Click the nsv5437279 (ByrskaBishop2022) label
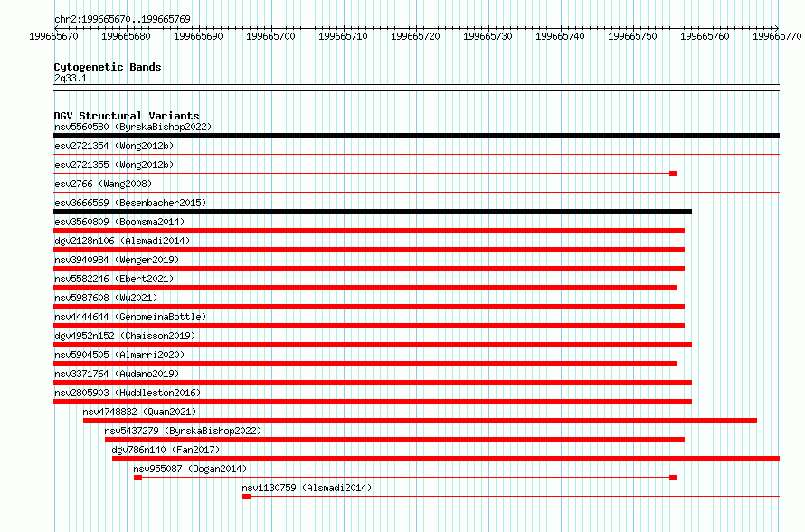This screenshot has width=805, height=532. pyautogui.click(x=183, y=431)
